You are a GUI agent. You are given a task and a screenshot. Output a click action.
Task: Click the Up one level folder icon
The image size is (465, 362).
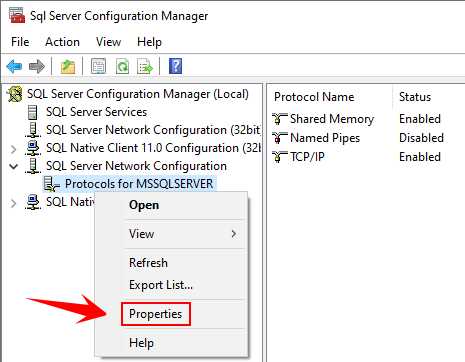pyautogui.click(x=68, y=66)
